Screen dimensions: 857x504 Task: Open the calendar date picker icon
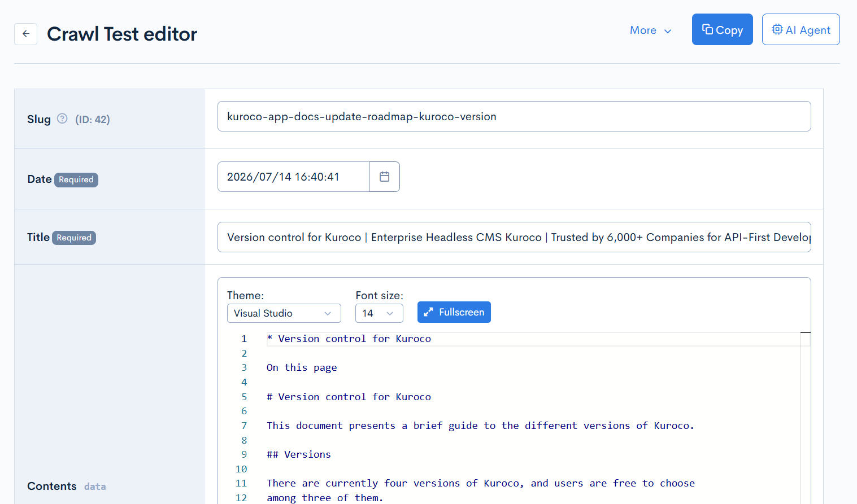tap(384, 177)
